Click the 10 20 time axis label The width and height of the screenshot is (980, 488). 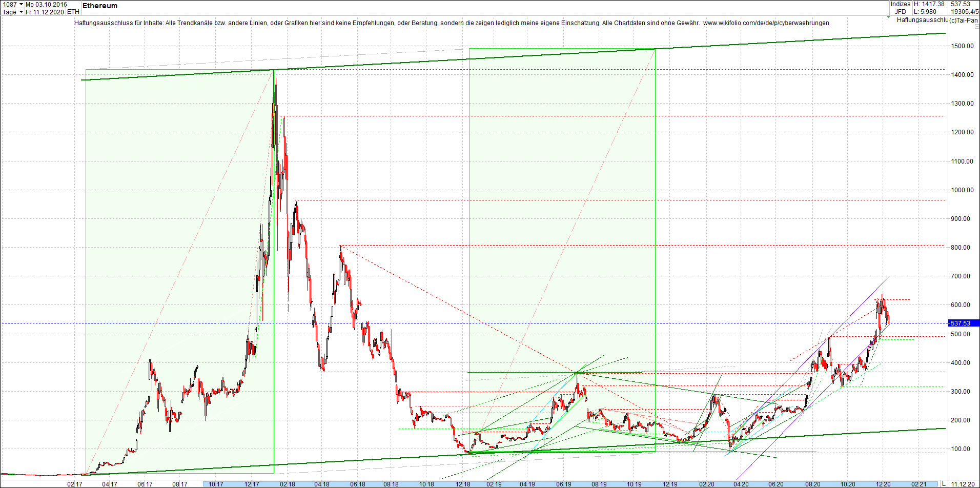pos(847,484)
